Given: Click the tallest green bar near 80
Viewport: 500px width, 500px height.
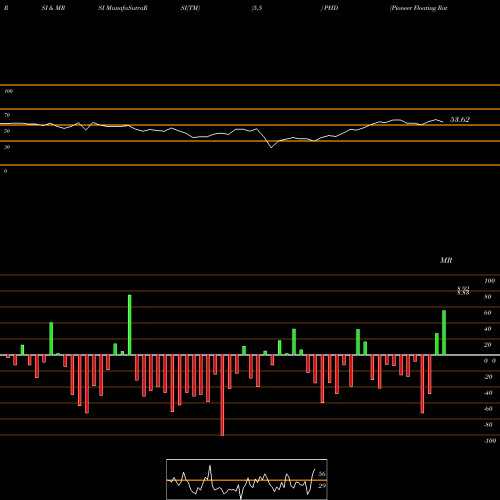Looking at the screenshot, I should 130,325.
